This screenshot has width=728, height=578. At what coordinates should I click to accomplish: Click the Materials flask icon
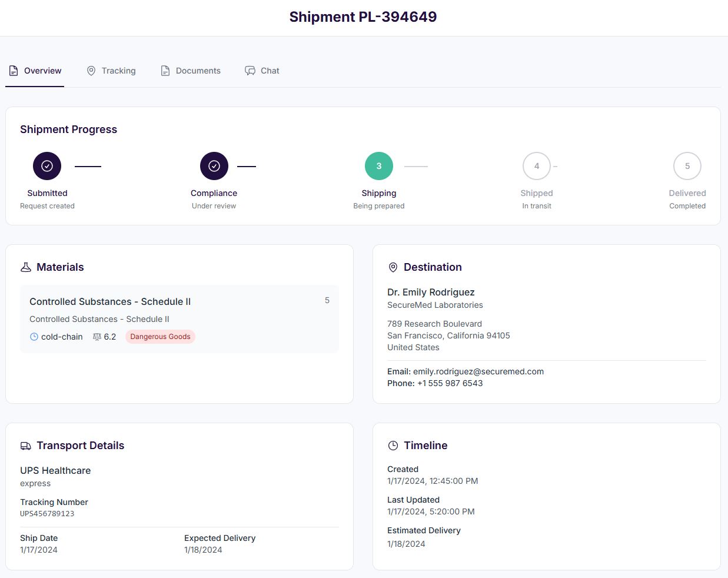26,267
